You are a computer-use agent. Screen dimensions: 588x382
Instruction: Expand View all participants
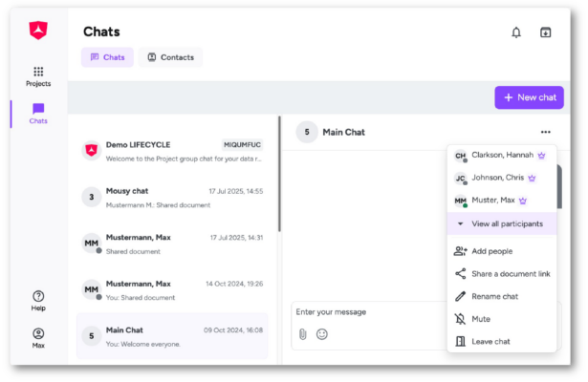point(501,223)
